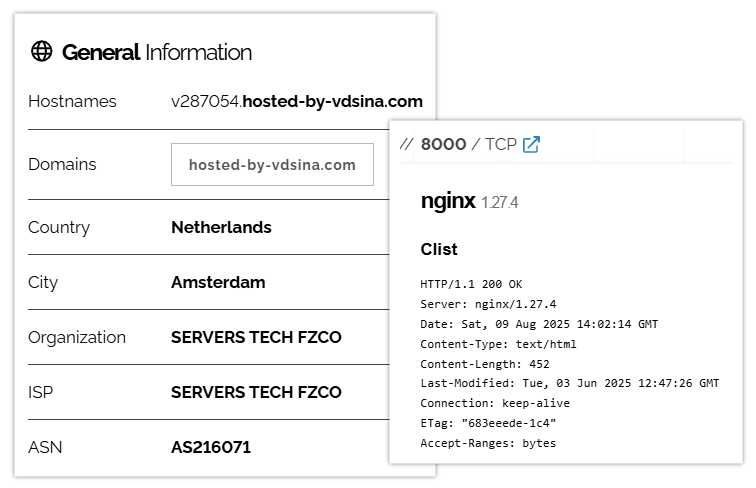This screenshot has height=488, width=756.
Task: Open hostname v287054.hosted-by-vdsina.com
Action: click(297, 101)
